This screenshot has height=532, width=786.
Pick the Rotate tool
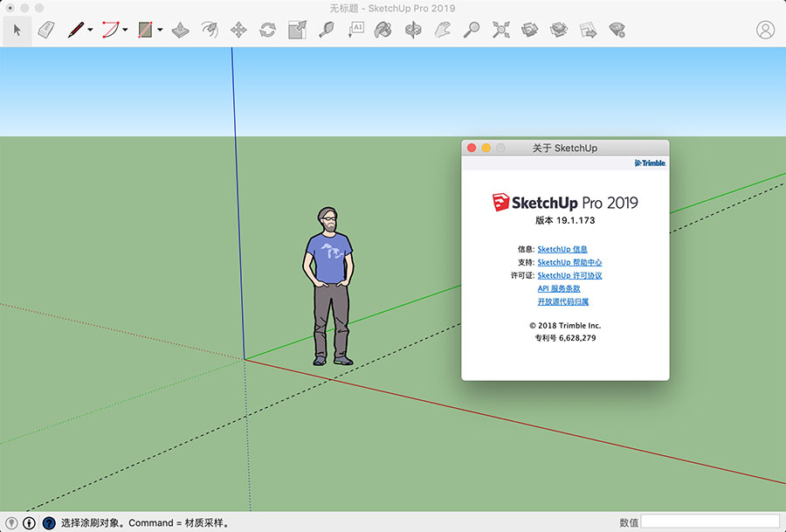[x=268, y=30]
